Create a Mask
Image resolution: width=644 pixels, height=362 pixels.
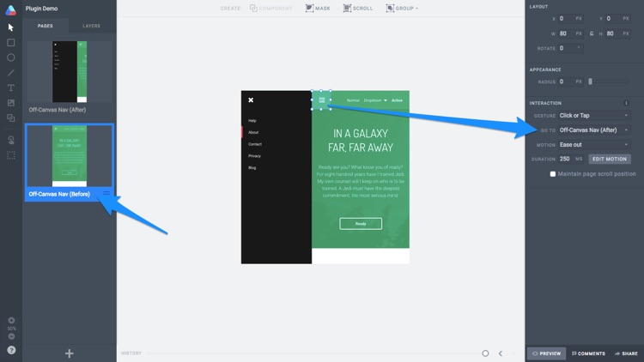coord(318,9)
